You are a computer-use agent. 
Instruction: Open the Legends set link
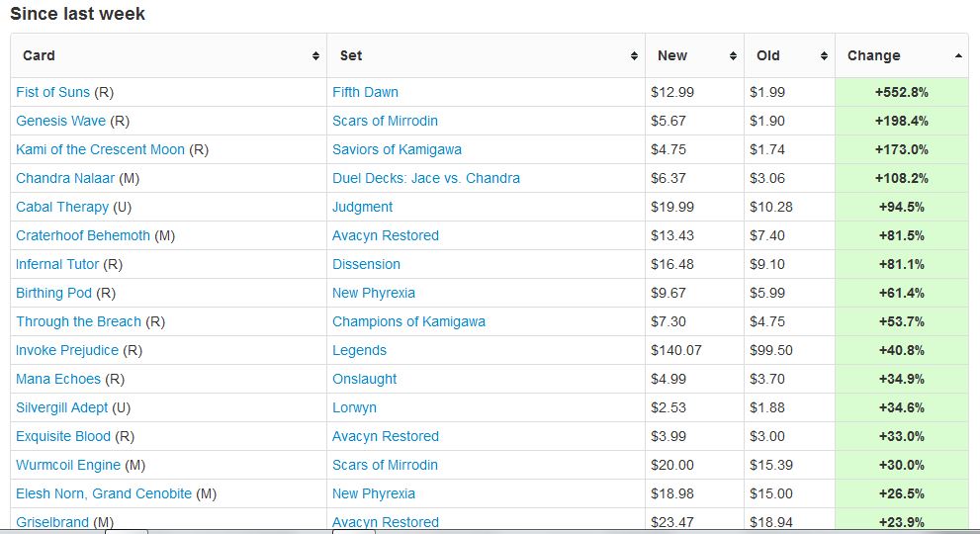[x=359, y=350]
